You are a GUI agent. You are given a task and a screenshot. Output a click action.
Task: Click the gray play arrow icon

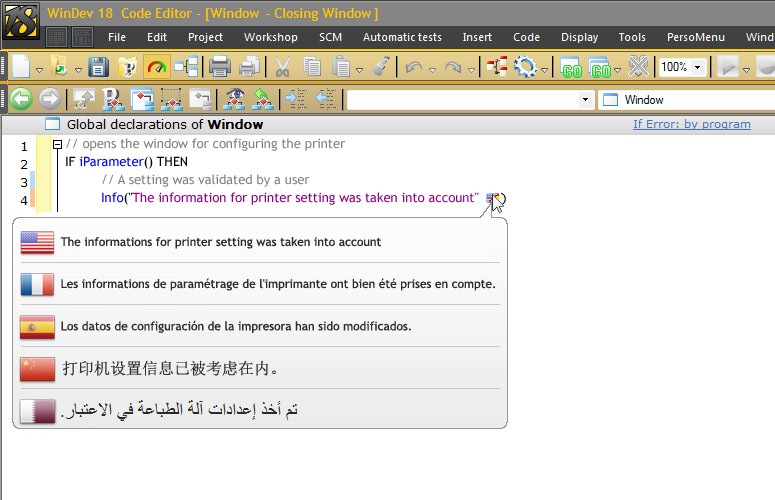pyautogui.click(x=728, y=67)
